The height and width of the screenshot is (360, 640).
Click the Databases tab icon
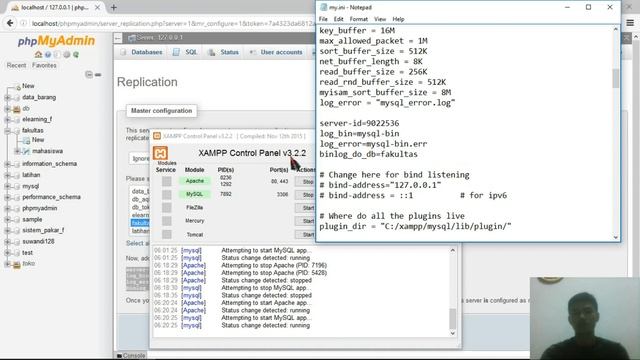[124, 52]
